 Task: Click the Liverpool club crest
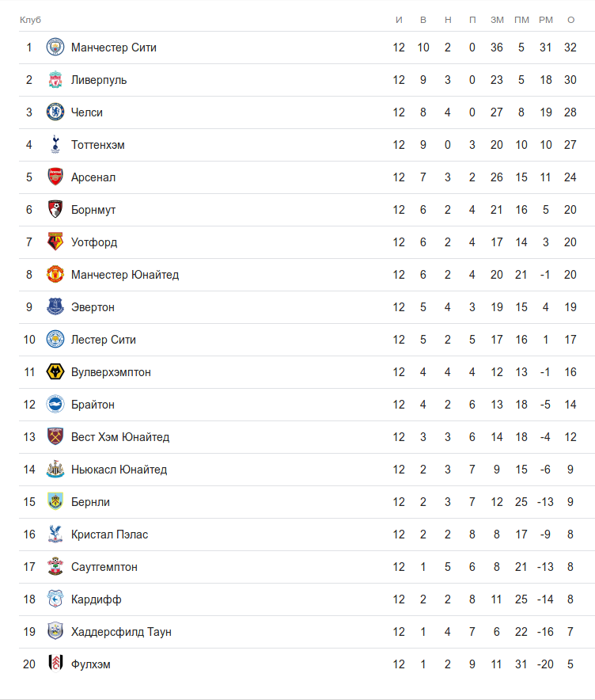(55, 80)
